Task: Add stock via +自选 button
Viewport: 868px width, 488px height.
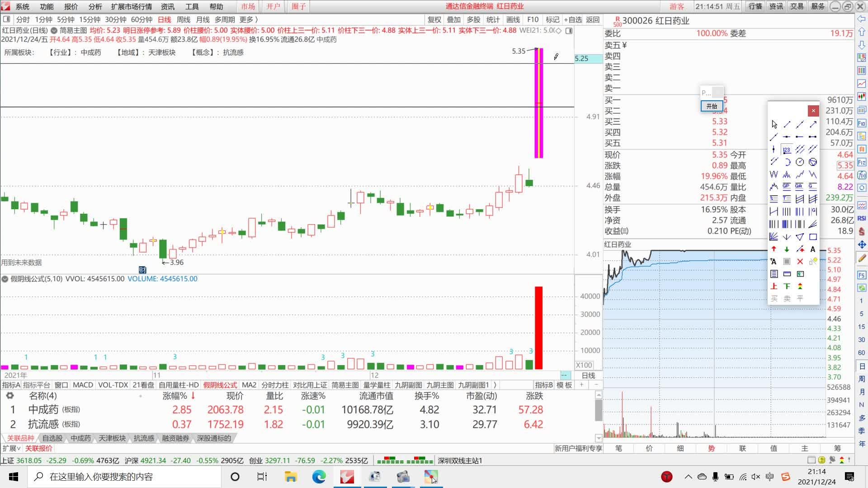Action: pos(573,19)
